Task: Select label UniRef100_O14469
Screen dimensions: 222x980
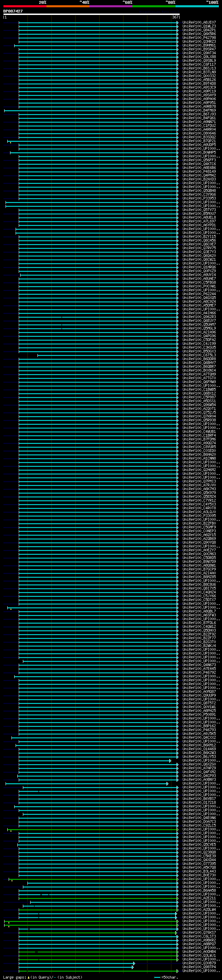Action: pos(199,749)
